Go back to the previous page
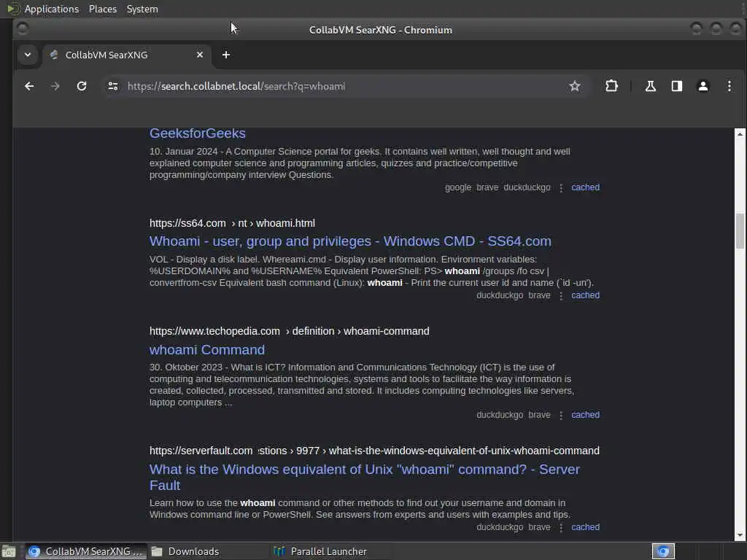747x560 pixels. 29,86
